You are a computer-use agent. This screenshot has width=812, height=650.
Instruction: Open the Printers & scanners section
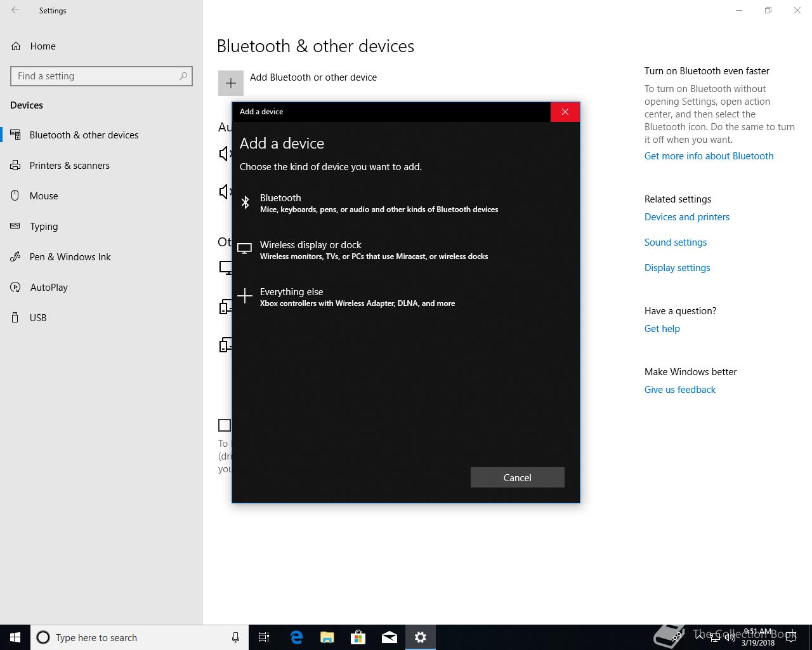(x=69, y=166)
